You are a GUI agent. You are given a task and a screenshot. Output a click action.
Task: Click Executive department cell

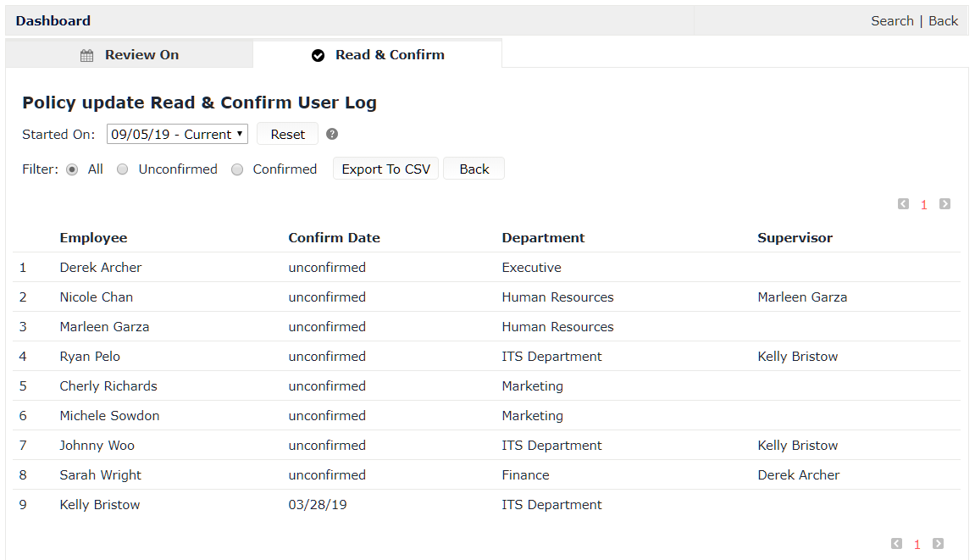point(532,268)
